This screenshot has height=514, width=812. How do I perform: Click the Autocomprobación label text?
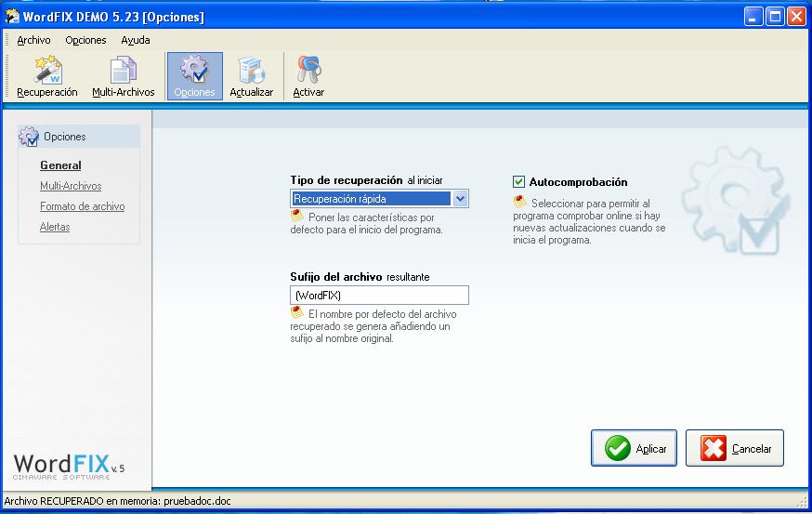tap(579, 182)
